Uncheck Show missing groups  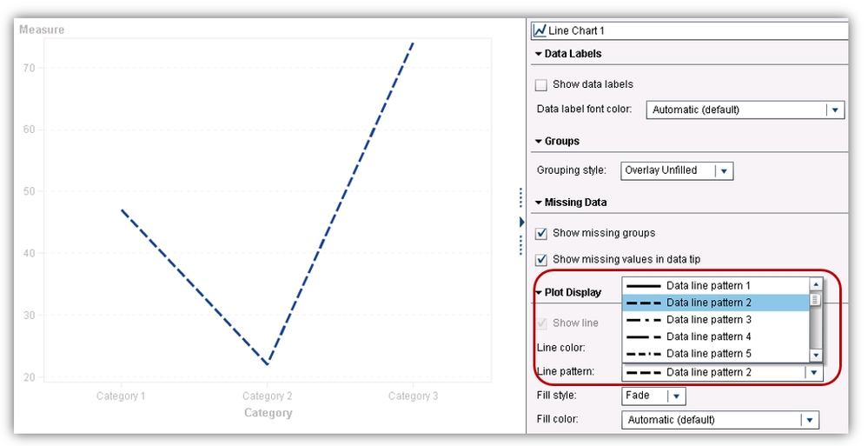click(x=540, y=233)
